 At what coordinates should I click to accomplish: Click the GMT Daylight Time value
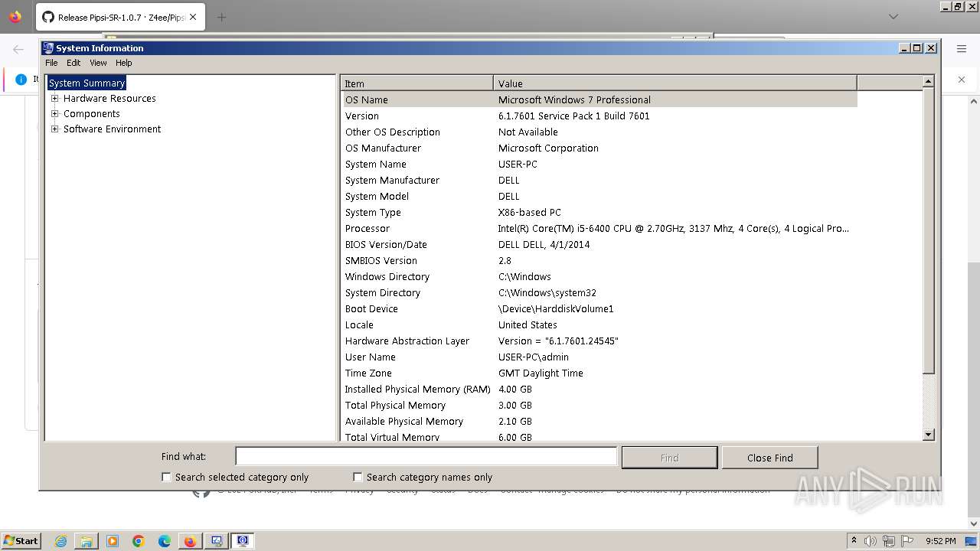click(541, 373)
